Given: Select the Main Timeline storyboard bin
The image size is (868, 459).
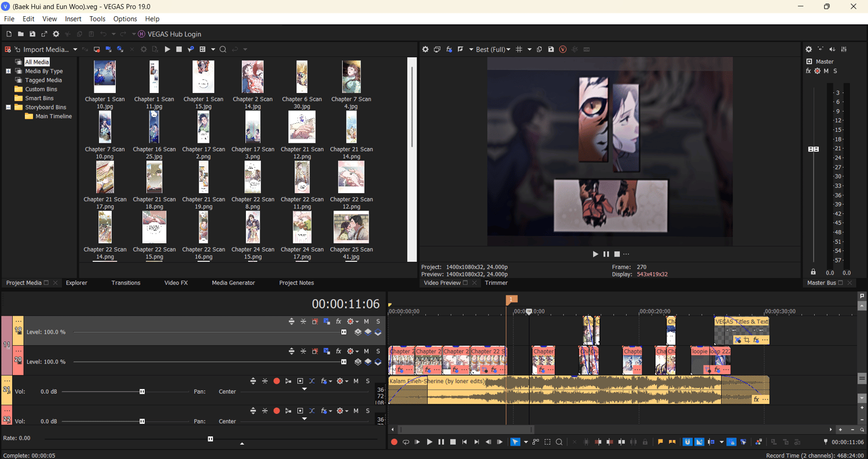Looking at the screenshot, I should (54, 116).
